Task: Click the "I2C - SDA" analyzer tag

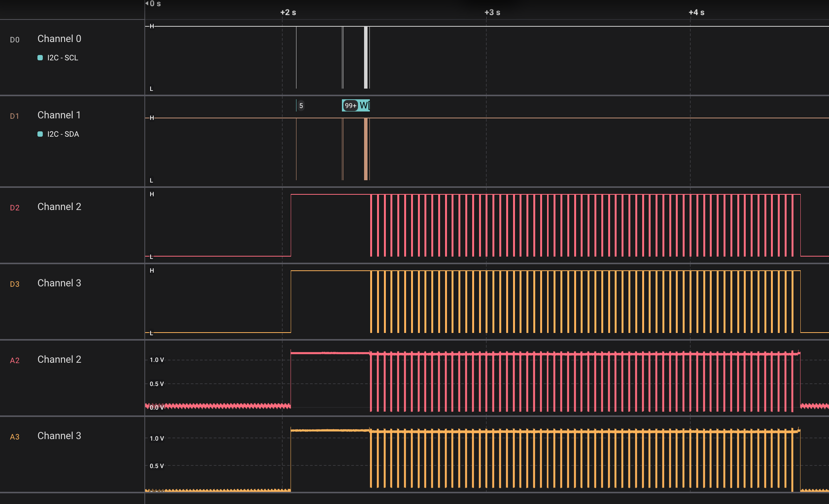Action: (63, 134)
